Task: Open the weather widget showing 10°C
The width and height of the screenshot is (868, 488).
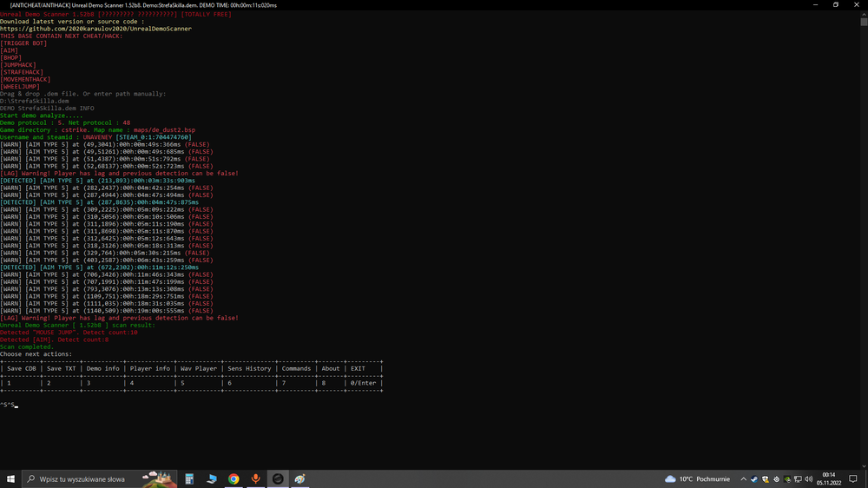Action: [x=697, y=479]
